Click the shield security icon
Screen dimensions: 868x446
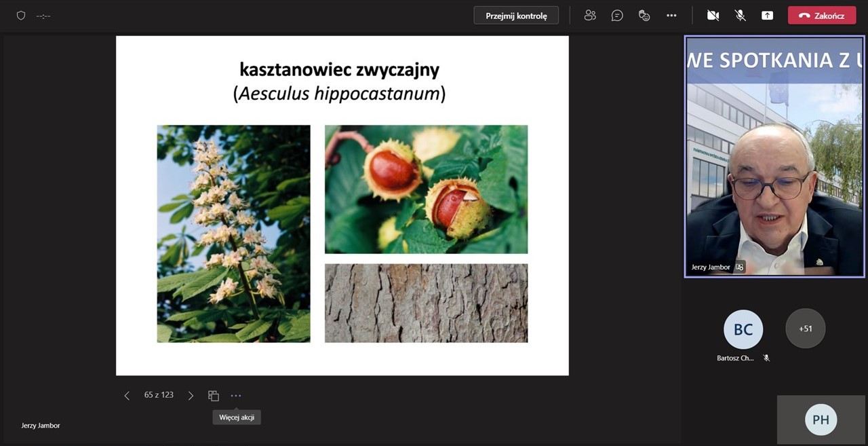click(x=21, y=16)
